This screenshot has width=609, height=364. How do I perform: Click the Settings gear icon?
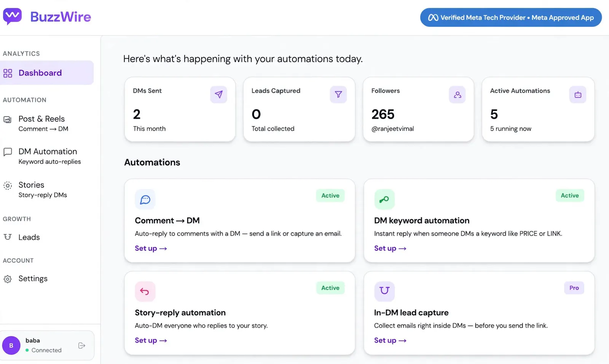pos(8,279)
